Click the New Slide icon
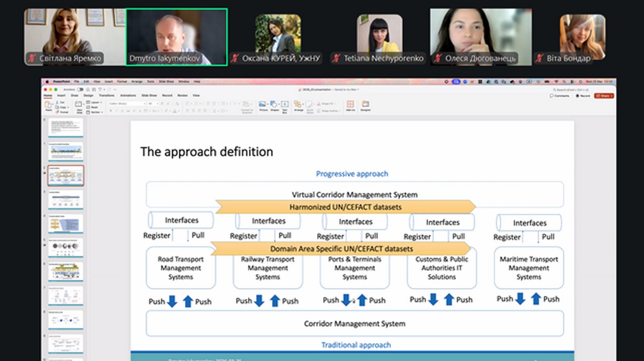Screen dimensions: 644x361 point(79,105)
